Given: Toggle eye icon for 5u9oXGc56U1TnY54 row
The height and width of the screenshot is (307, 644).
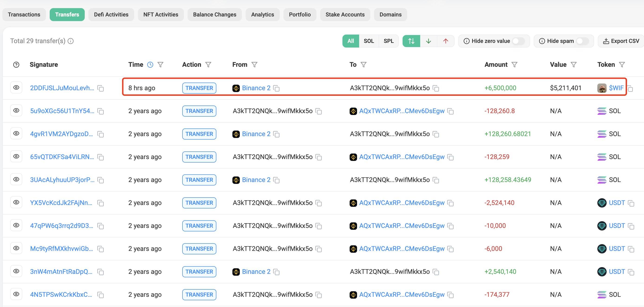Looking at the screenshot, I should point(16,110).
